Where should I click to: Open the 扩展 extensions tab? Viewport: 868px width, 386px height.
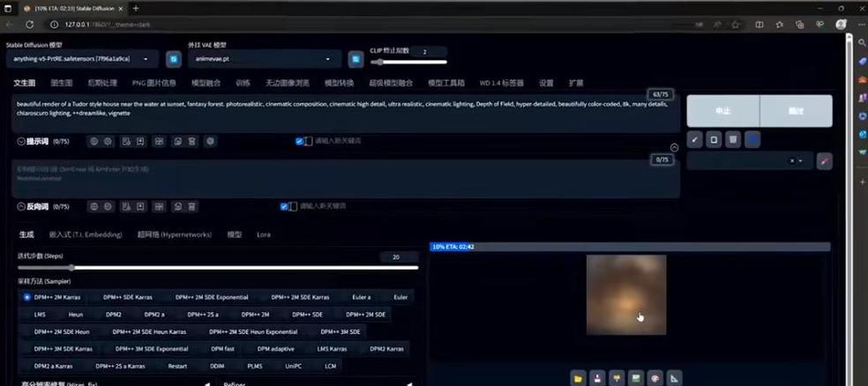(576, 83)
